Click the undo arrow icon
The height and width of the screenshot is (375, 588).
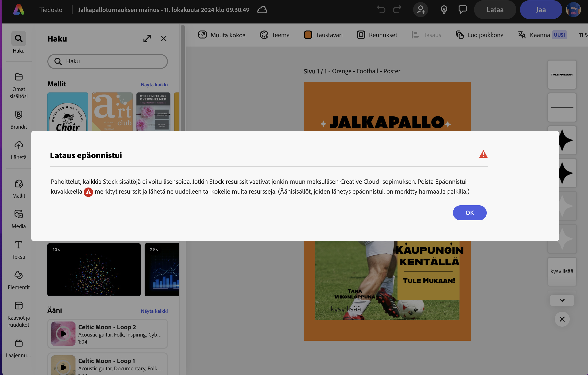tap(381, 10)
